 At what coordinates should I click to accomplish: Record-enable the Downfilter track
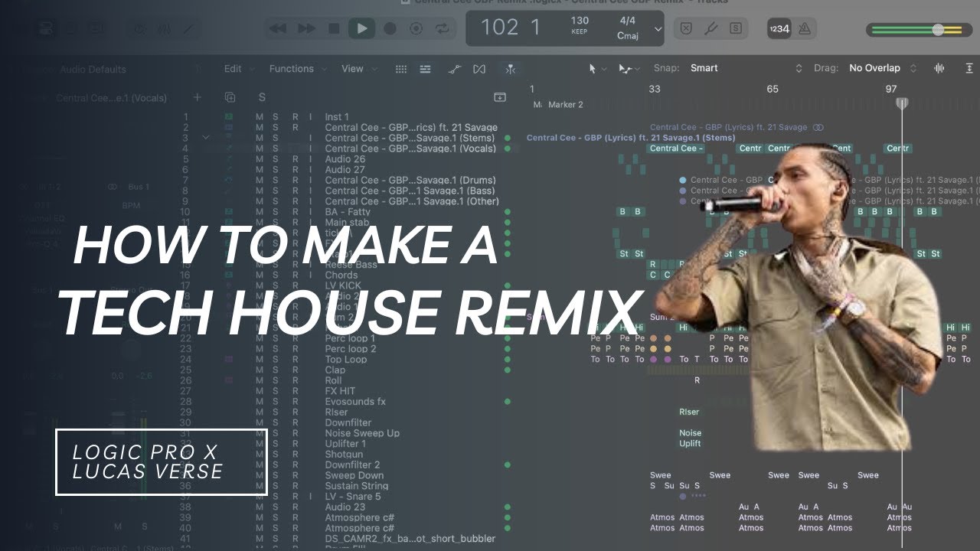(295, 422)
